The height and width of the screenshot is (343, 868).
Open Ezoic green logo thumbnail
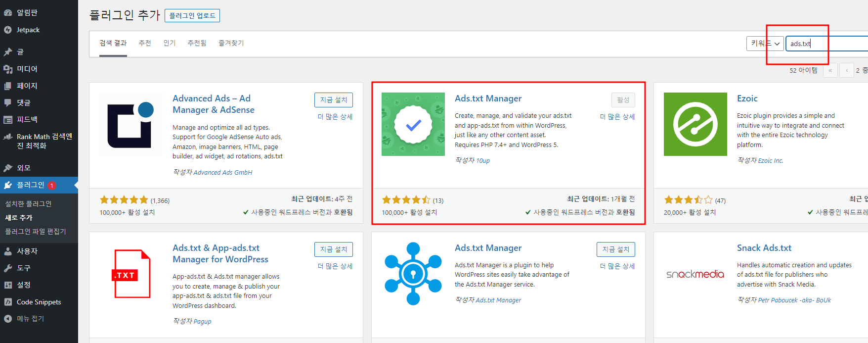(x=695, y=124)
